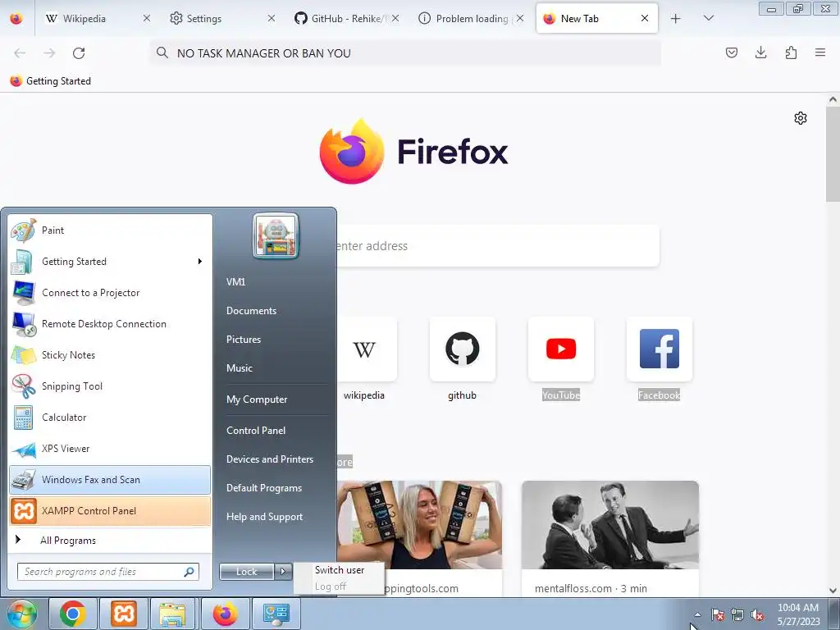Viewport: 840px width, 630px height.
Task: Open Control Panel from Start menu
Action: [256, 430]
